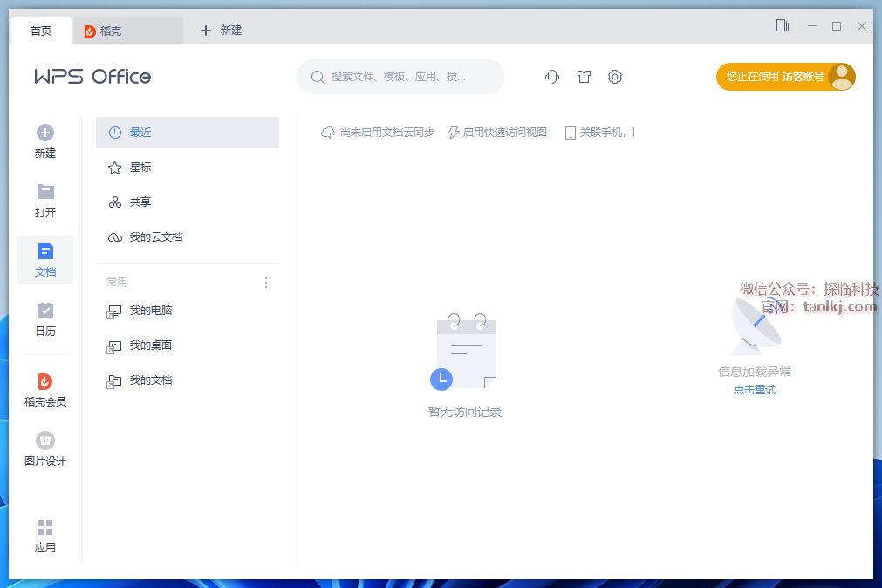This screenshot has height=588, width=882.
Task: Open the skin shirt icon
Action: (x=584, y=77)
